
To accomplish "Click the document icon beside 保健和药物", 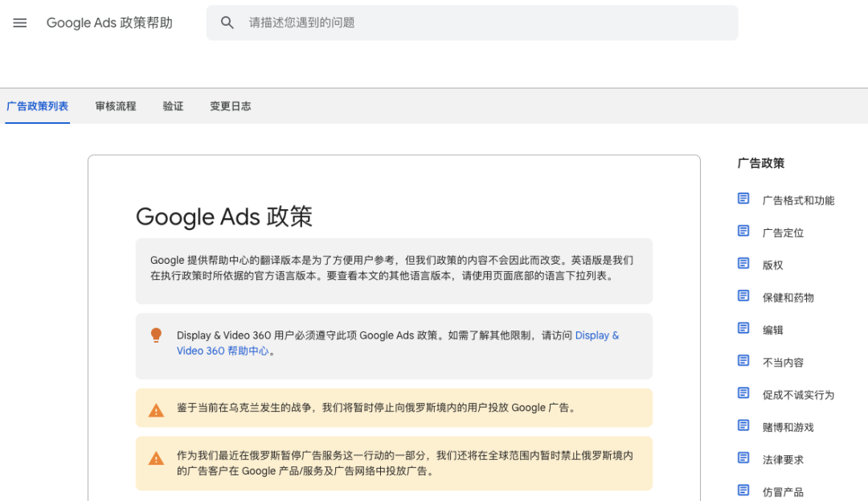I will pos(743,296).
